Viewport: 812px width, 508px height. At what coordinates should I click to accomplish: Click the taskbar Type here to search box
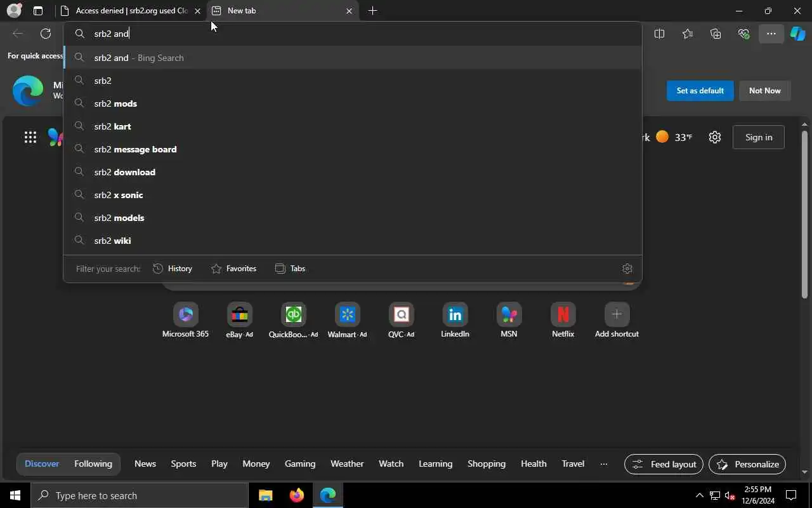140,495
